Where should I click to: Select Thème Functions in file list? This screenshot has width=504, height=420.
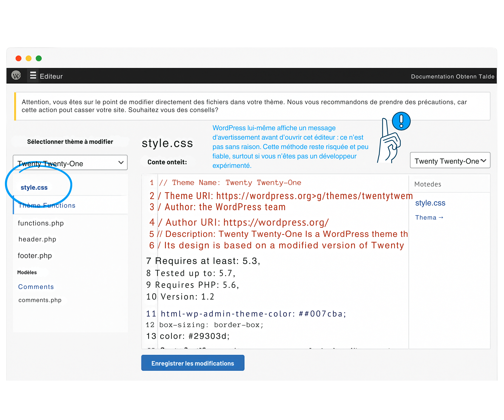click(x=47, y=205)
